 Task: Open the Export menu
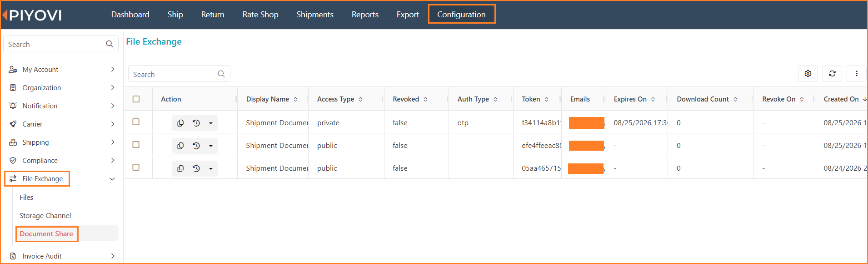coord(408,15)
